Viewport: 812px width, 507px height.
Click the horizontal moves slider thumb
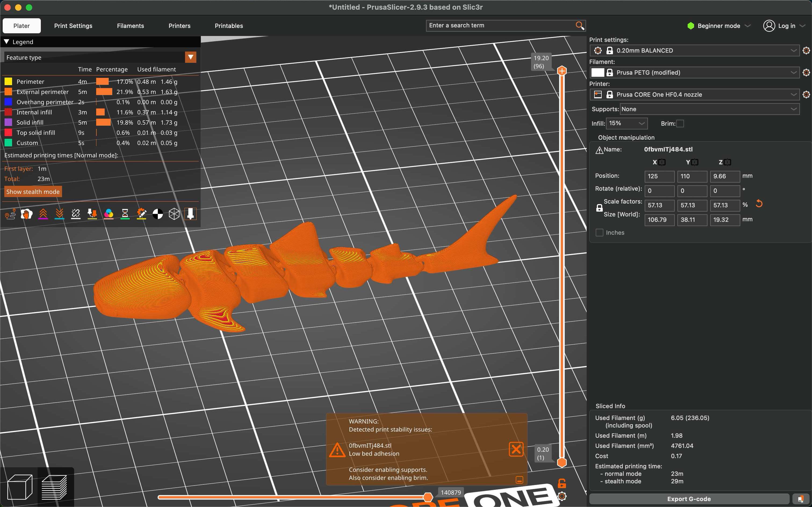[428, 497]
